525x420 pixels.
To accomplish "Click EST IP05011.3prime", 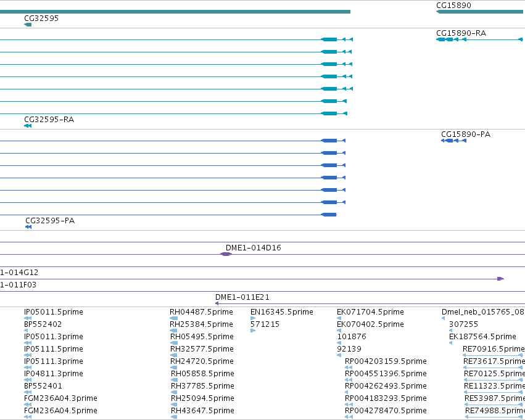I will pos(54,337).
